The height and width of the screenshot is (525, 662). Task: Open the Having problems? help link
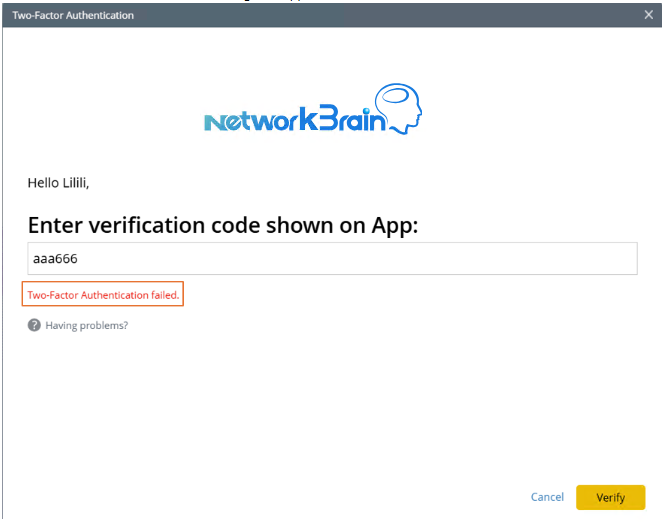(87, 325)
